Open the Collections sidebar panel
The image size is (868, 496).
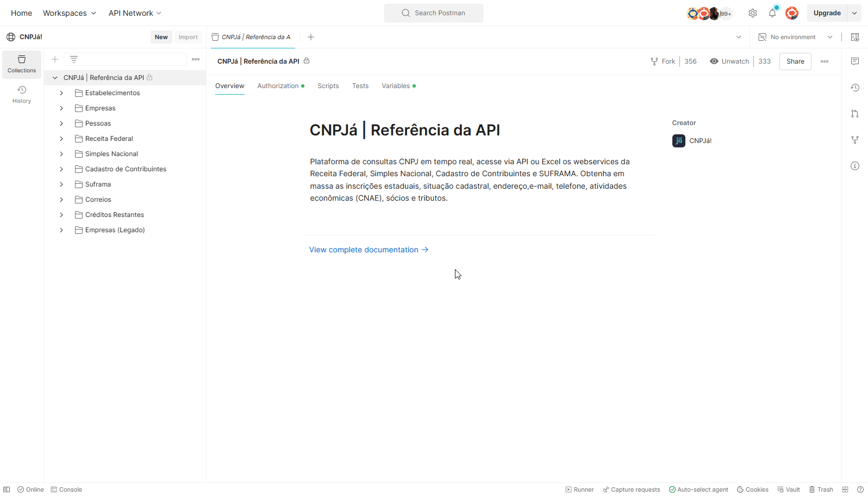tap(22, 64)
